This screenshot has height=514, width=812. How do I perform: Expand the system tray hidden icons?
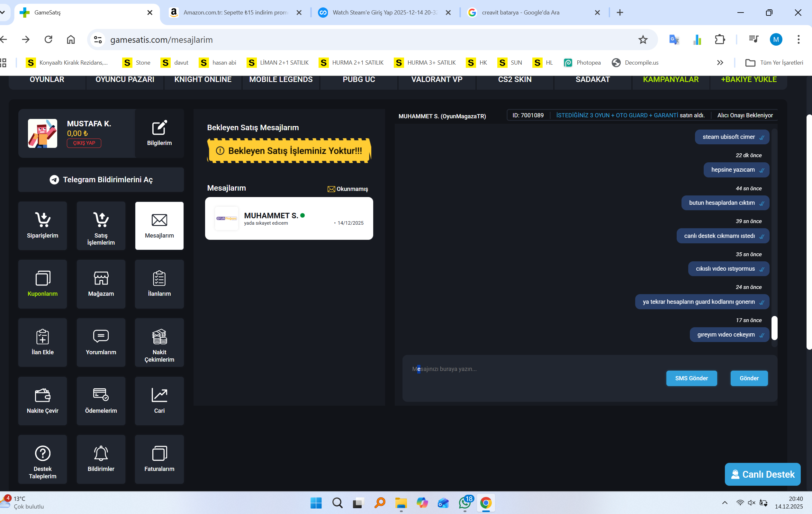[725, 503]
